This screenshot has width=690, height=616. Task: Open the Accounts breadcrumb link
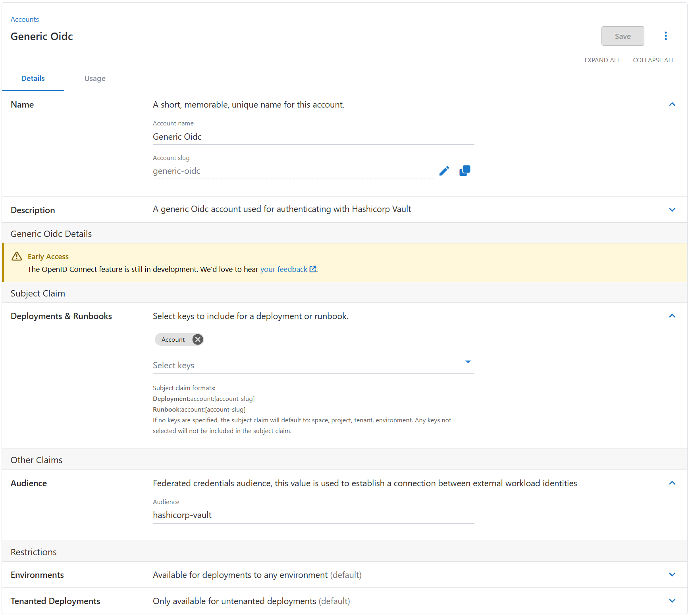coord(25,19)
